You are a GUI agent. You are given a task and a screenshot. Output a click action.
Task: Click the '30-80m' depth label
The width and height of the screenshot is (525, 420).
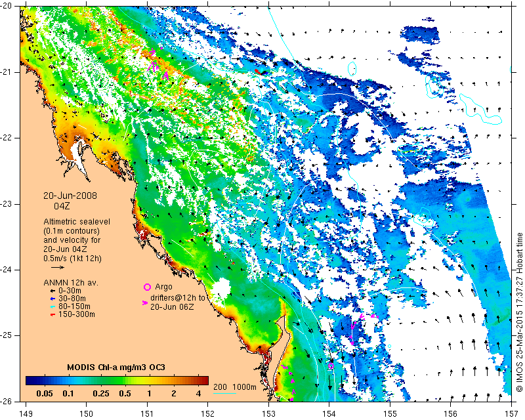72,299
